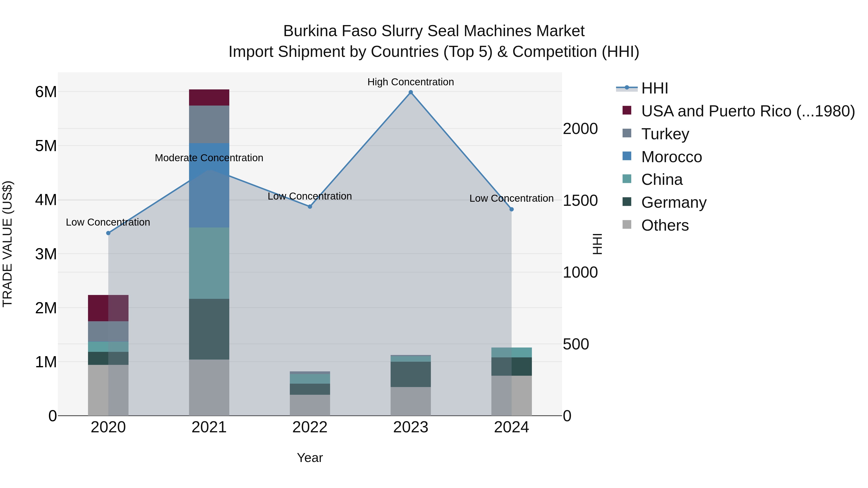Click the USA segment atop 2021 bar

[x=209, y=98]
